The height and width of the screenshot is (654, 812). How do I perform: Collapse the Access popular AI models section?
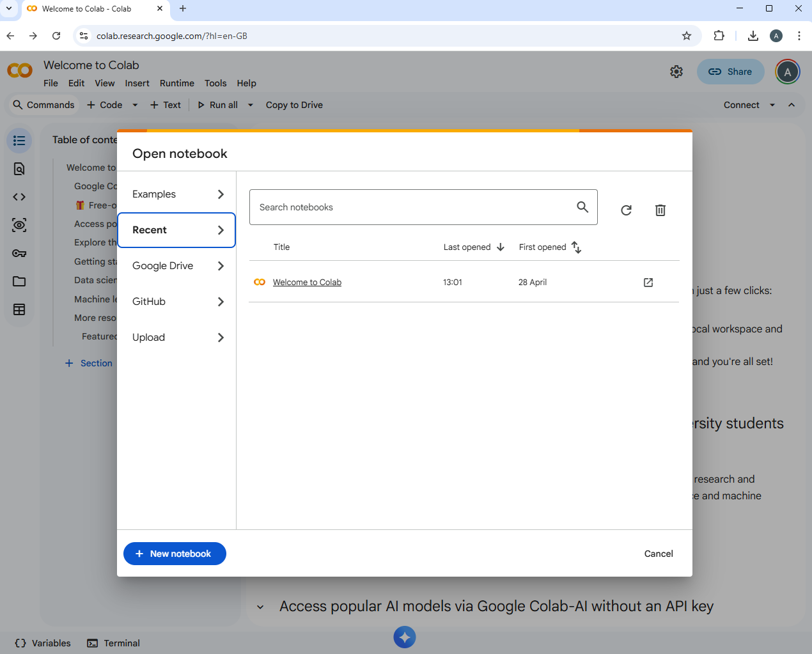(260, 607)
